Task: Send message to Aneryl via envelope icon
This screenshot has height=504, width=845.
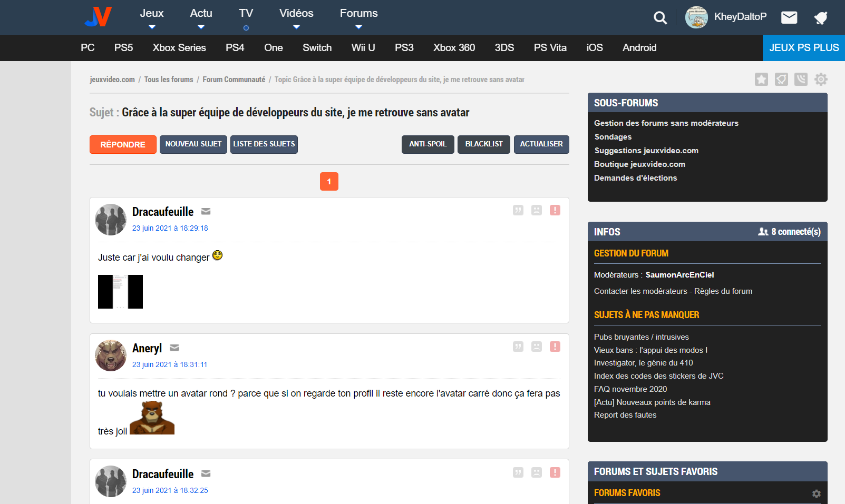Action: pyautogui.click(x=174, y=348)
